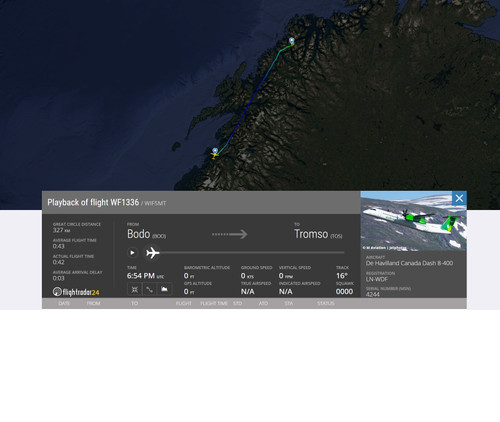
Task: Click the yellow aircraft on the map
Action: 214,155
